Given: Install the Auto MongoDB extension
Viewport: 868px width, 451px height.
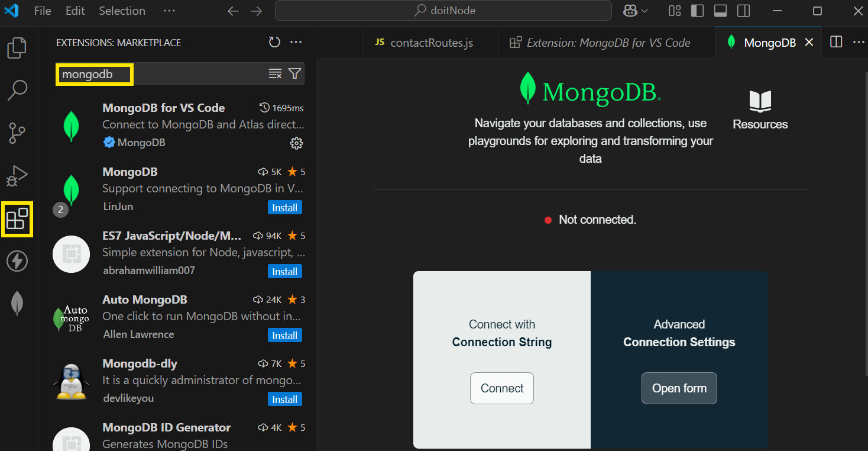Looking at the screenshot, I should (284, 336).
